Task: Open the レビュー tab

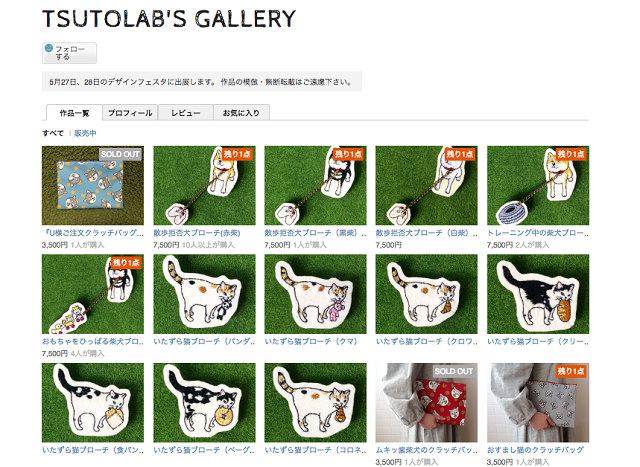Action: [186, 113]
